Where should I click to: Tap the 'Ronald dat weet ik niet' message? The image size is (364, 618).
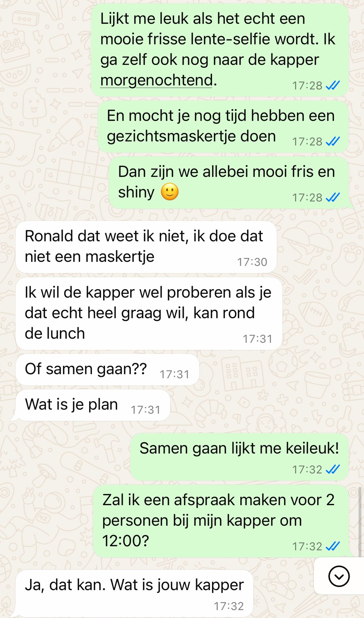click(146, 247)
